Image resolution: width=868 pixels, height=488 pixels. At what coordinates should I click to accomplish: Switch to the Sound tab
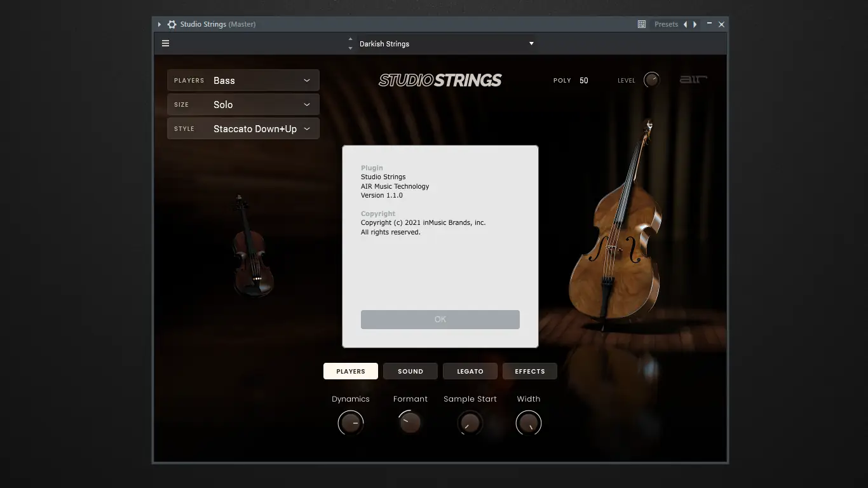410,371
